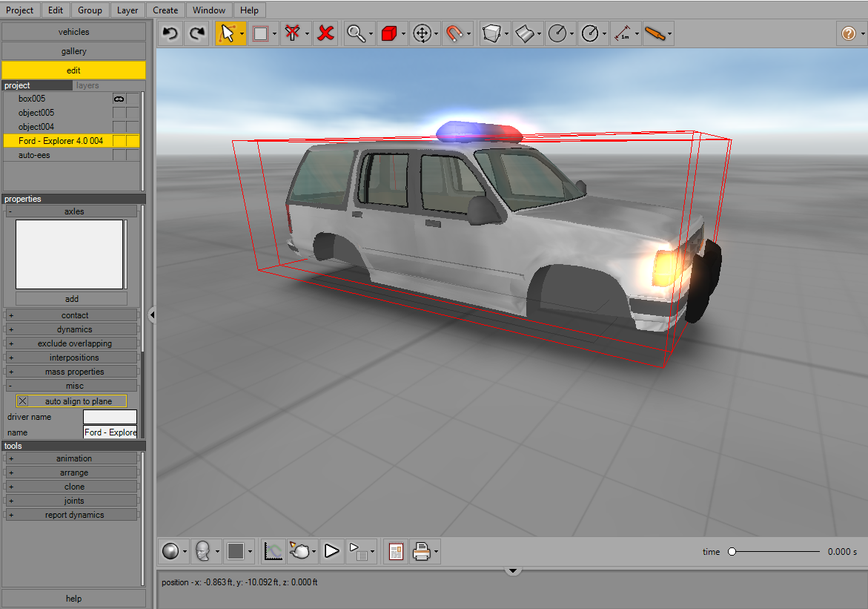Open the Create menu
Image resolution: width=868 pixels, height=609 pixels.
165,10
